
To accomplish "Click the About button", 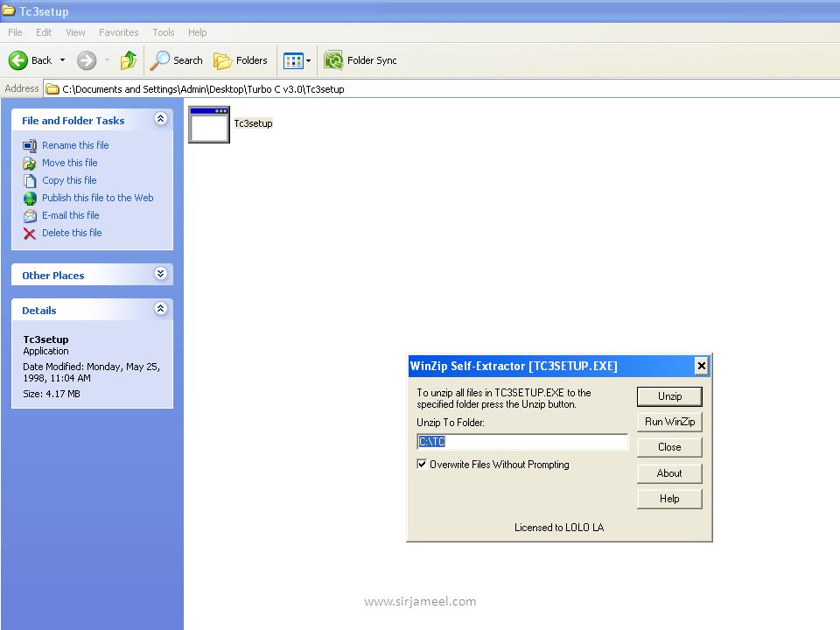I will pos(669,473).
